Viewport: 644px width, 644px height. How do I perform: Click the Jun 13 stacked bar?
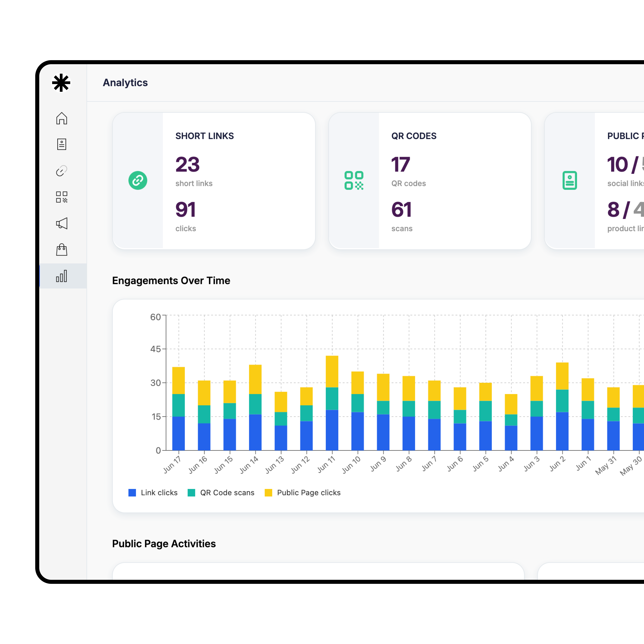pos(281,421)
